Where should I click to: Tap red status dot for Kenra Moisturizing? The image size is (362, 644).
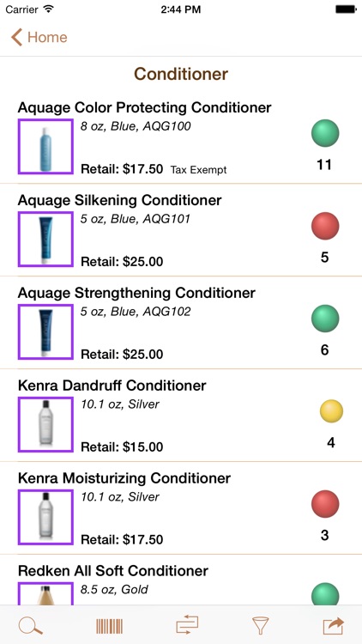[x=325, y=503]
